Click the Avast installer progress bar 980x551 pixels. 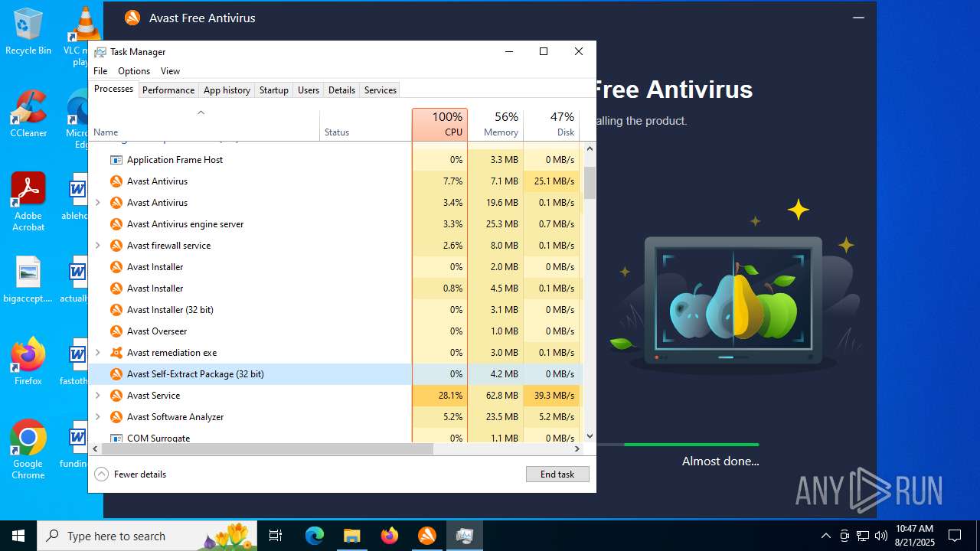tap(677, 445)
